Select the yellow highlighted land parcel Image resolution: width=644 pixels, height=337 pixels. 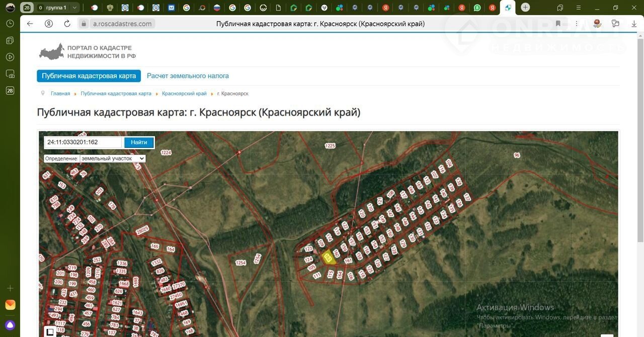point(328,258)
